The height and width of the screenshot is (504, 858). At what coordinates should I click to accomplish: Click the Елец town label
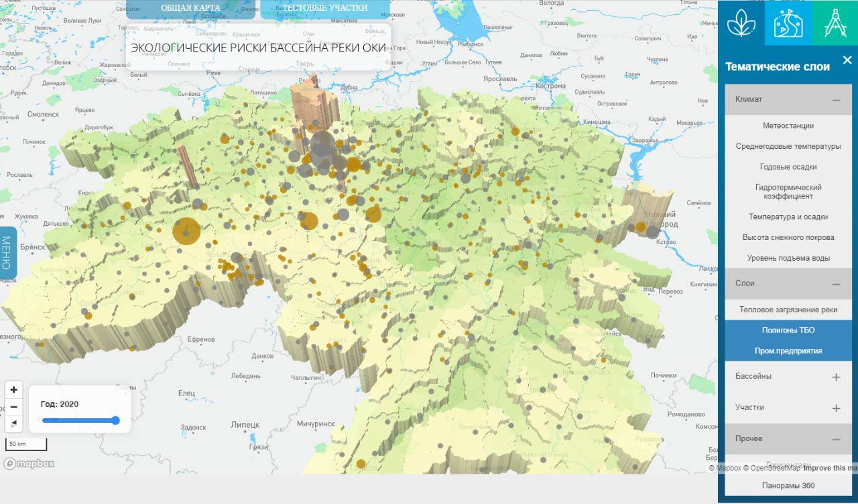(186, 393)
